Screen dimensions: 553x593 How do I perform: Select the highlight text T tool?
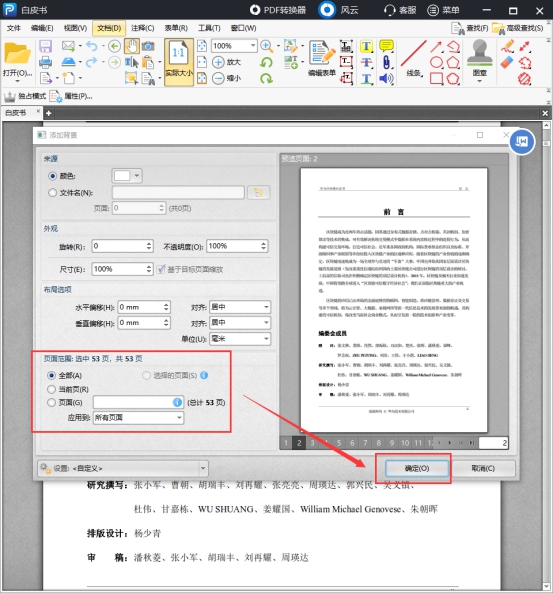point(366,46)
